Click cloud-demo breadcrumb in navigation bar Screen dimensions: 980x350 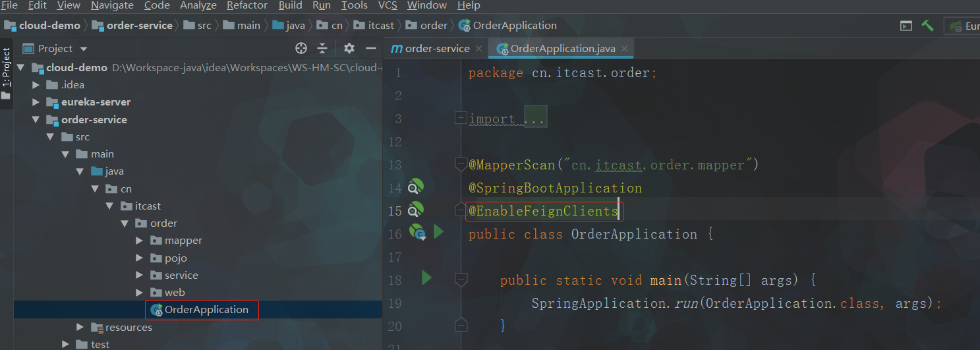[x=42, y=26]
